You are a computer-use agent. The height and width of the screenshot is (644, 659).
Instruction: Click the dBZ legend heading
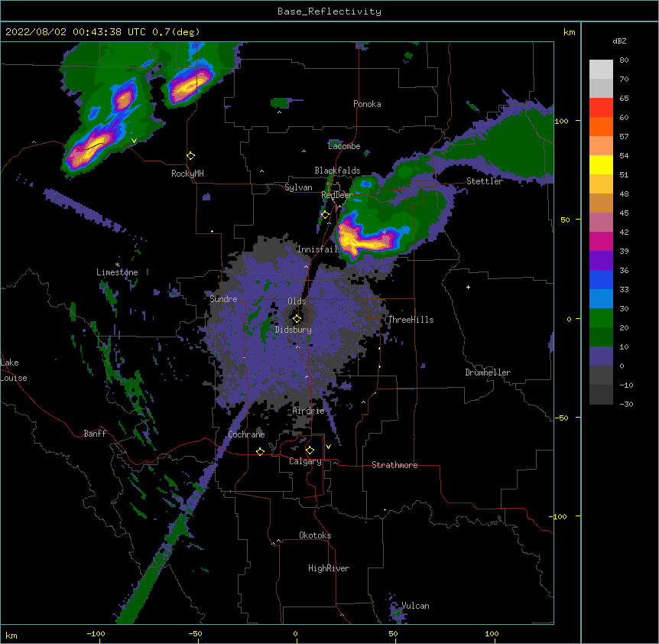point(619,41)
